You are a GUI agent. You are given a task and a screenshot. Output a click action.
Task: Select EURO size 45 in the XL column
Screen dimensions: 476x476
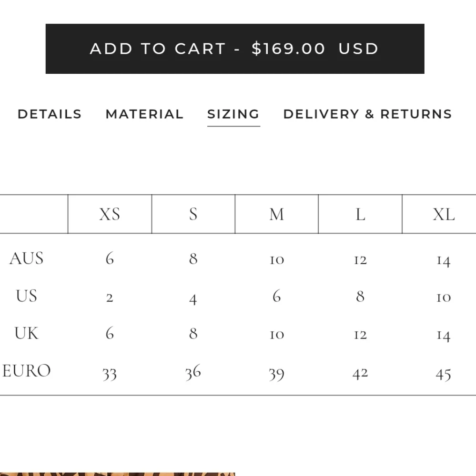pyautogui.click(x=443, y=374)
